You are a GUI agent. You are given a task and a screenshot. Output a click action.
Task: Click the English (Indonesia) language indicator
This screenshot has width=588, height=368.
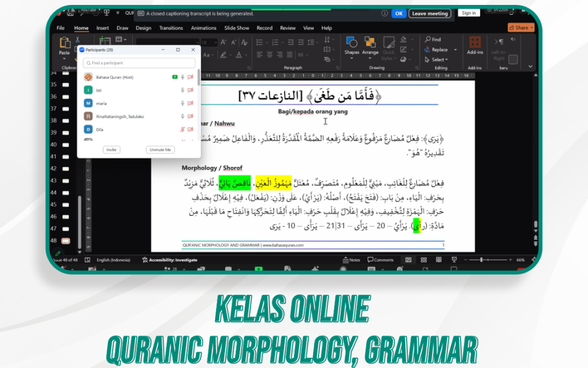click(x=113, y=260)
